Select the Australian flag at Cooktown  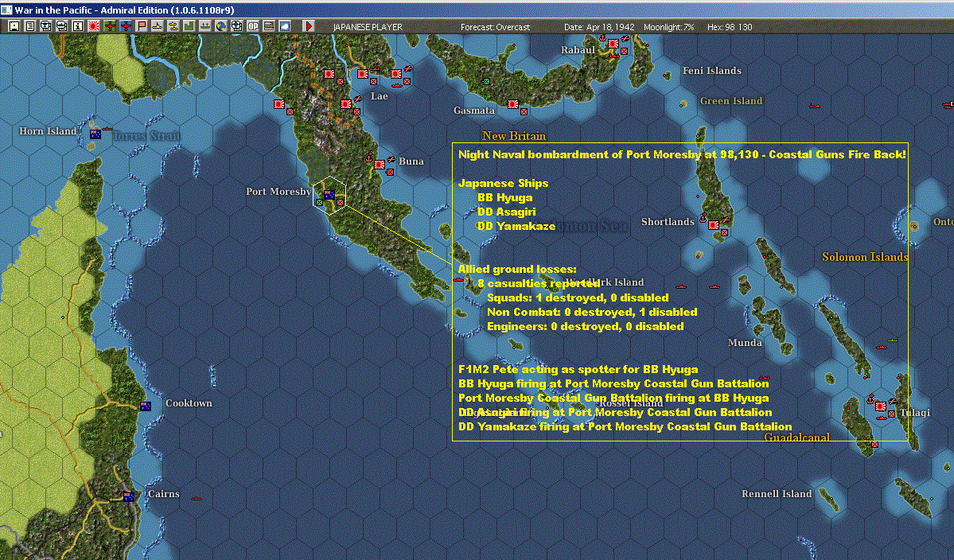146,406
